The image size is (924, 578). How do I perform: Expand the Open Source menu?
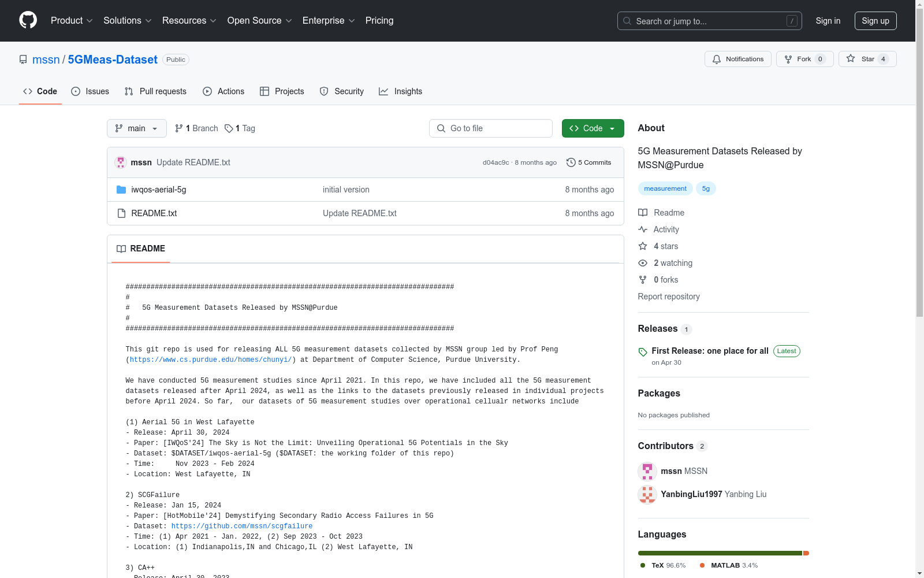[x=259, y=20]
